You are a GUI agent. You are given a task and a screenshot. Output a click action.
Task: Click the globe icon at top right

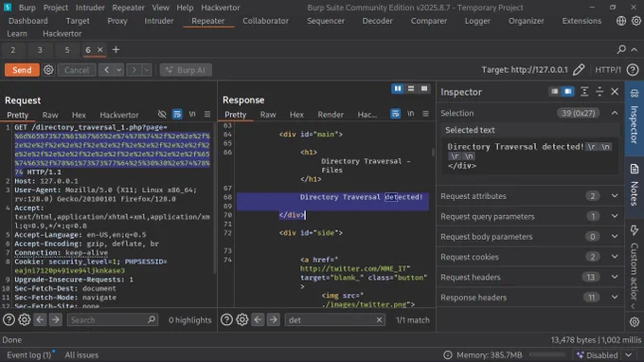tap(621, 21)
